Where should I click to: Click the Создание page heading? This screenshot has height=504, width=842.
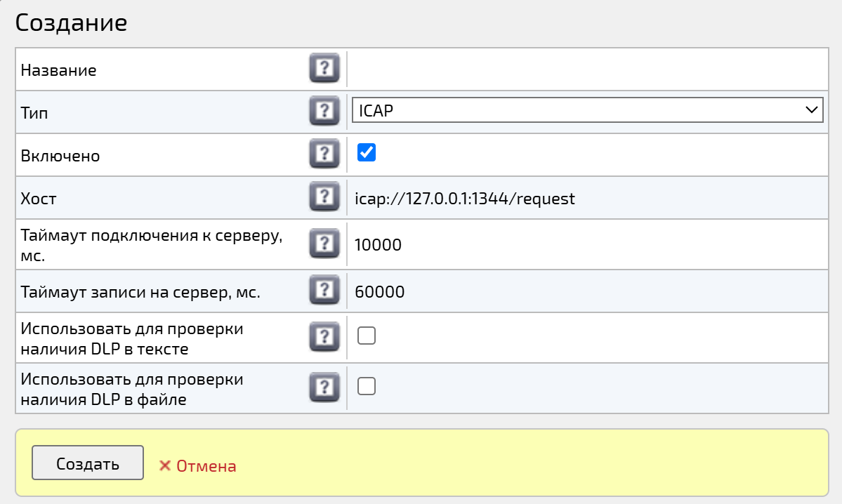[x=70, y=22]
